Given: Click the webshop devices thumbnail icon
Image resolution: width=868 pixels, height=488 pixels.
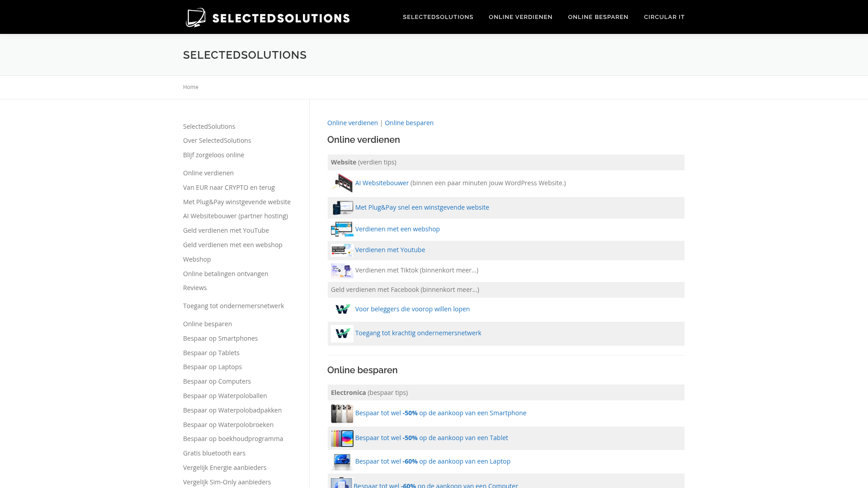Looking at the screenshot, I should click(x=342, y=230).
